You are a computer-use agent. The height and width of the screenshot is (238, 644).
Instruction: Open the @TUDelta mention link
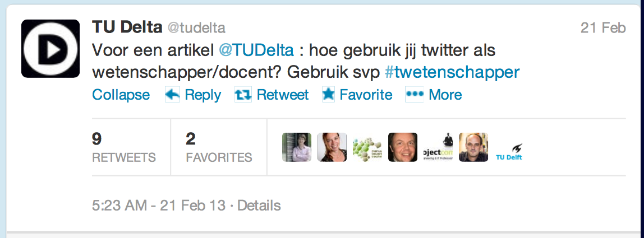pyautogui.click(x=256, y=50)
